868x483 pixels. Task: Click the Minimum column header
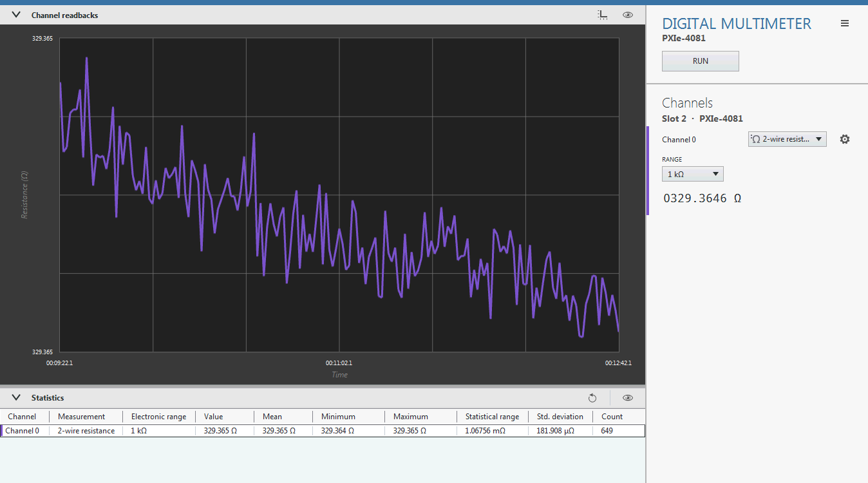338,417
